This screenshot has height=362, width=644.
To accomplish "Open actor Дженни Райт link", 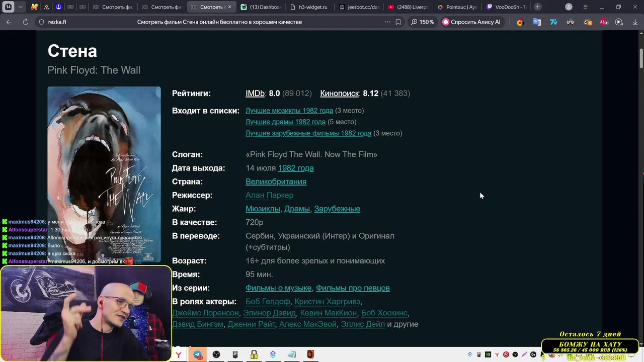I will (251, 324).
